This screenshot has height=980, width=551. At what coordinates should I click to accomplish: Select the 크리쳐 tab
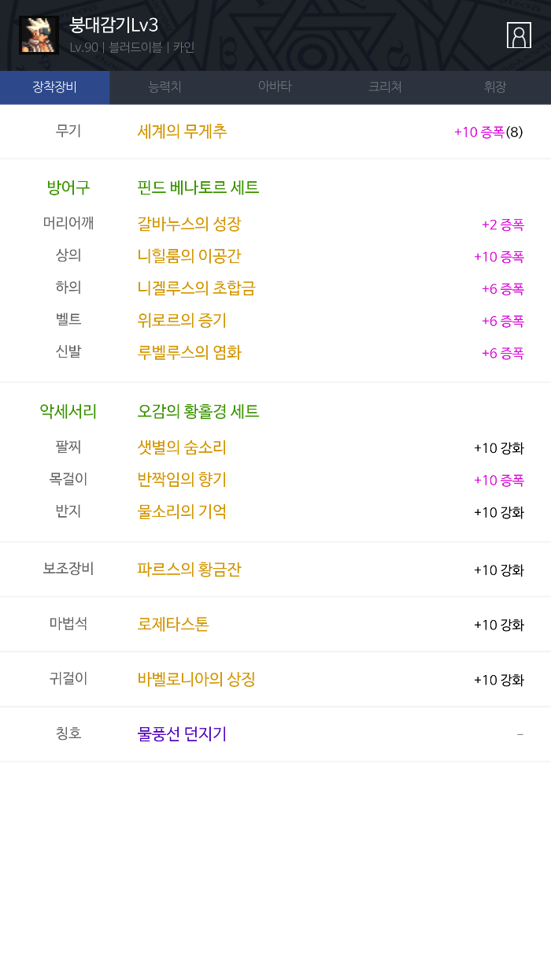[385, 87]
